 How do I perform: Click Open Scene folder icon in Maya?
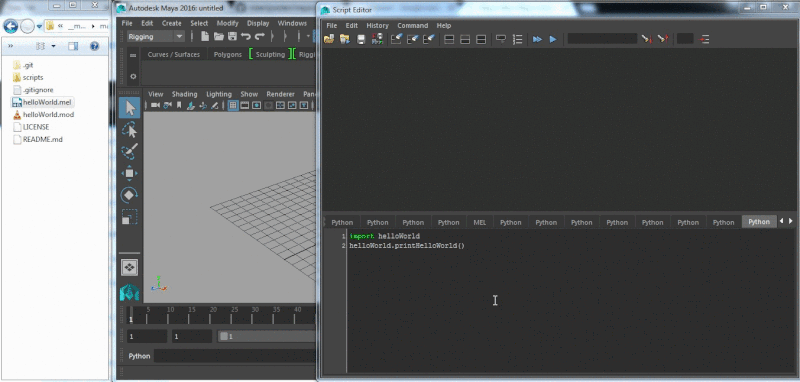[219, 36]
